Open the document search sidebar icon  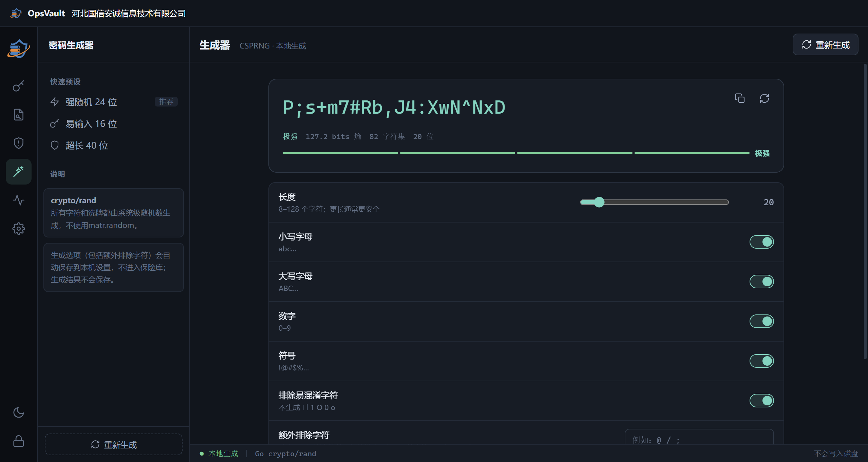pos(19,115)
